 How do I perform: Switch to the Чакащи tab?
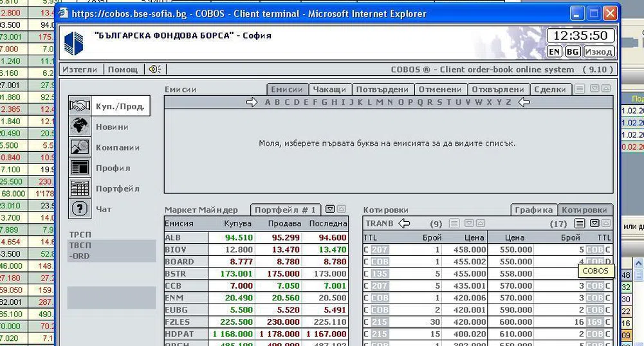tap(328, 89)
